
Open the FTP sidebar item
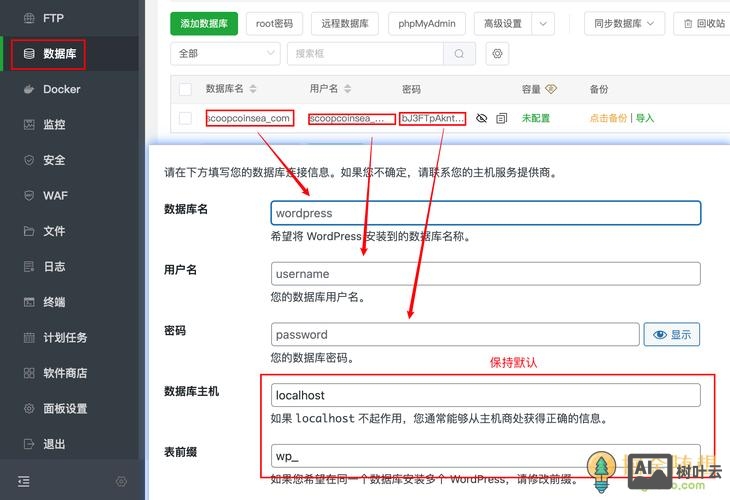pyautogui.click(x=70, y=18)
